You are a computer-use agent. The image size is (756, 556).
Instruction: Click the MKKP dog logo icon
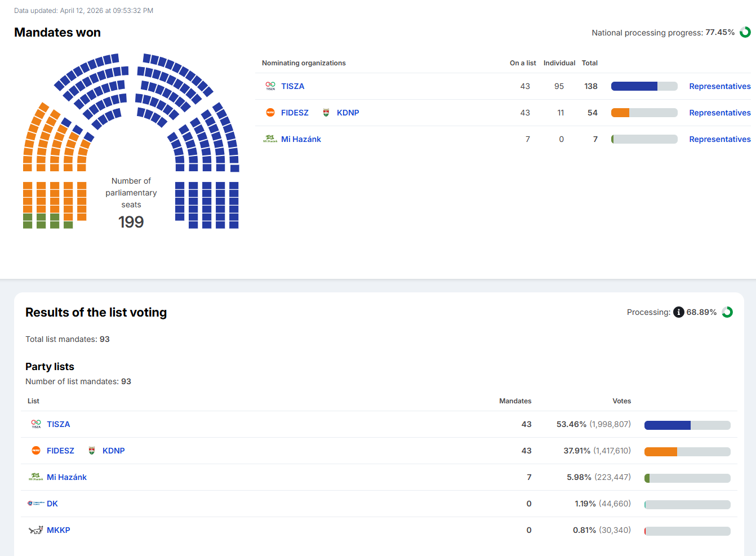[36, 530]
